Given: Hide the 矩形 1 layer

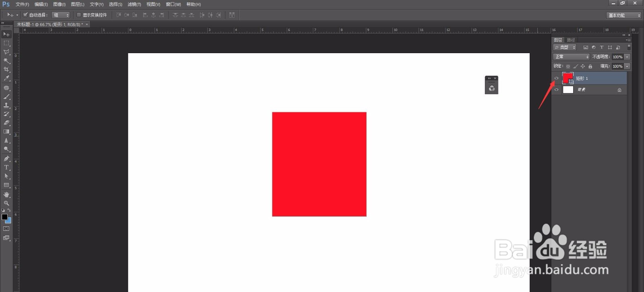Looking at the screenshot, I should coord(557,78).
